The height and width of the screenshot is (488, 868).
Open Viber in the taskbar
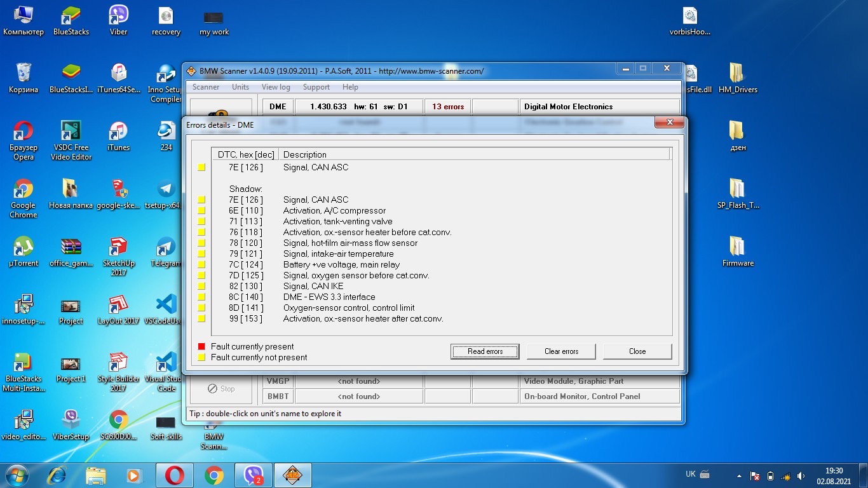click(254, 475)
